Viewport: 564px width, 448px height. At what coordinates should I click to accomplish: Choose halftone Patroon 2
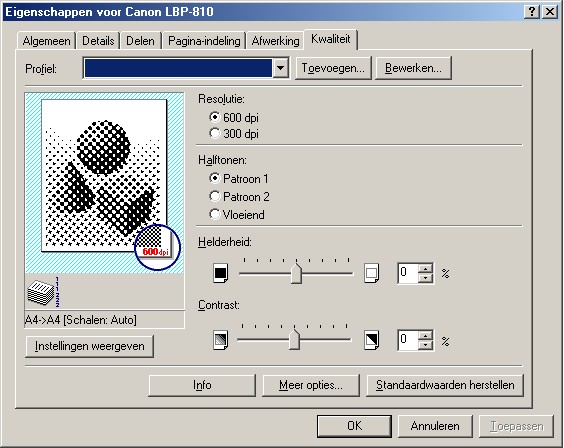pyautogui.click(x=239, y=196)
